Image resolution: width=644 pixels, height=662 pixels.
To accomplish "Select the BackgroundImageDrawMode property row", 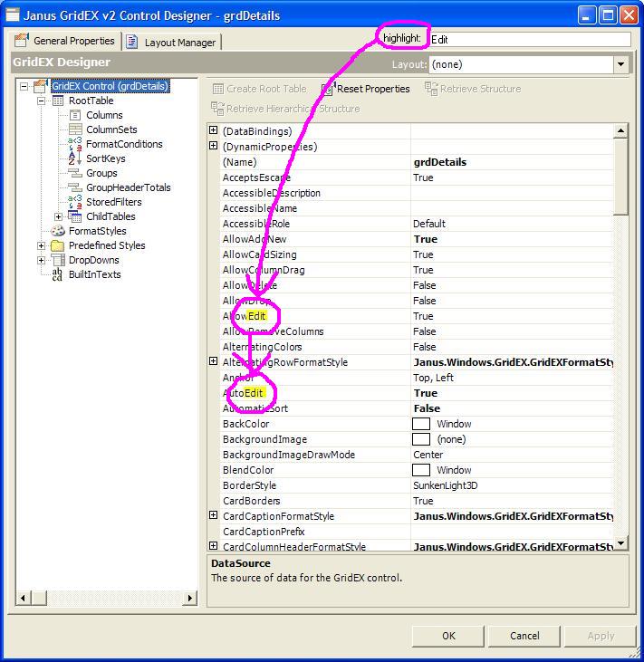I will point(417,455).
